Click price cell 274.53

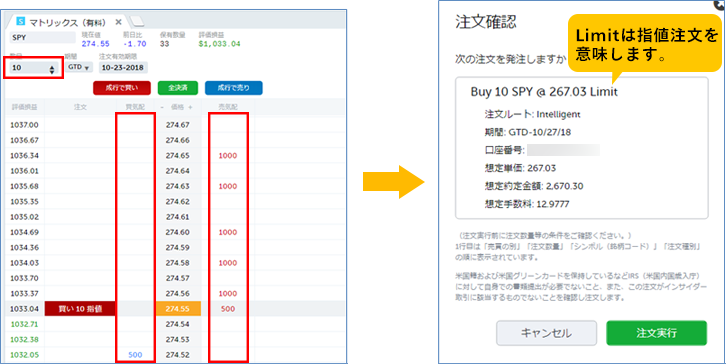[178, 339]
